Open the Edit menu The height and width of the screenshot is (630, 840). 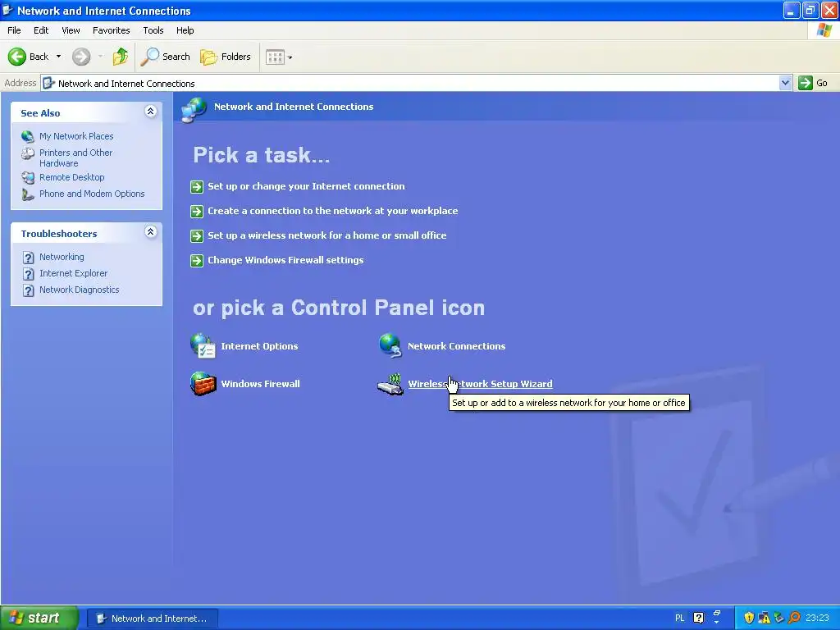click(41, 30)
